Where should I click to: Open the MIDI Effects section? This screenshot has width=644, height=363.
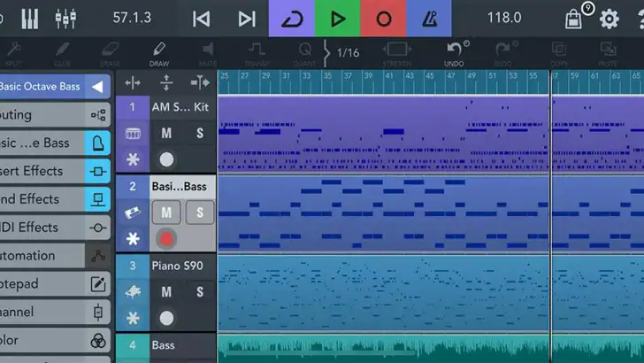click(x=55, y=228)
